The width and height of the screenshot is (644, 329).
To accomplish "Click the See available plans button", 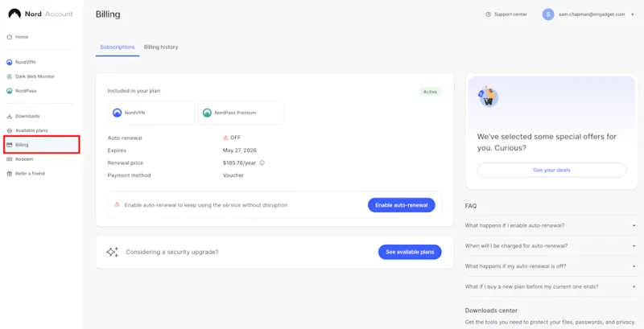I will [410, 252].
